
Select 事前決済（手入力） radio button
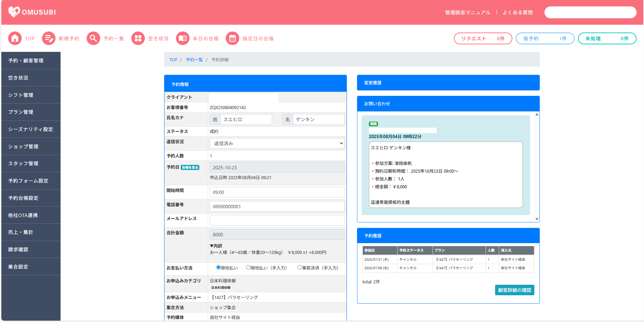(x=299, y=267)
